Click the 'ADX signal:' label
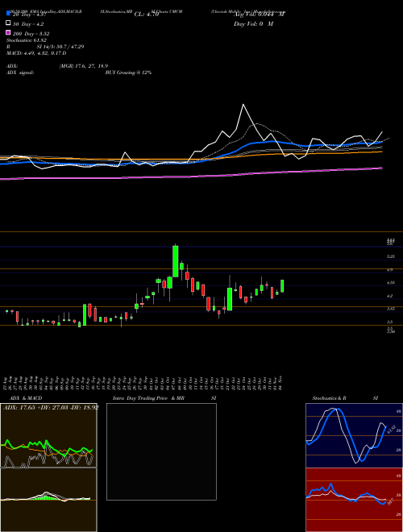 (20, 73)
